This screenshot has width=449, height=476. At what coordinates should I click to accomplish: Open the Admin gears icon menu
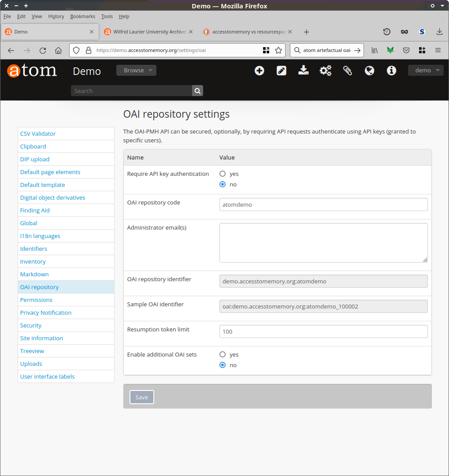click(326, 71)
